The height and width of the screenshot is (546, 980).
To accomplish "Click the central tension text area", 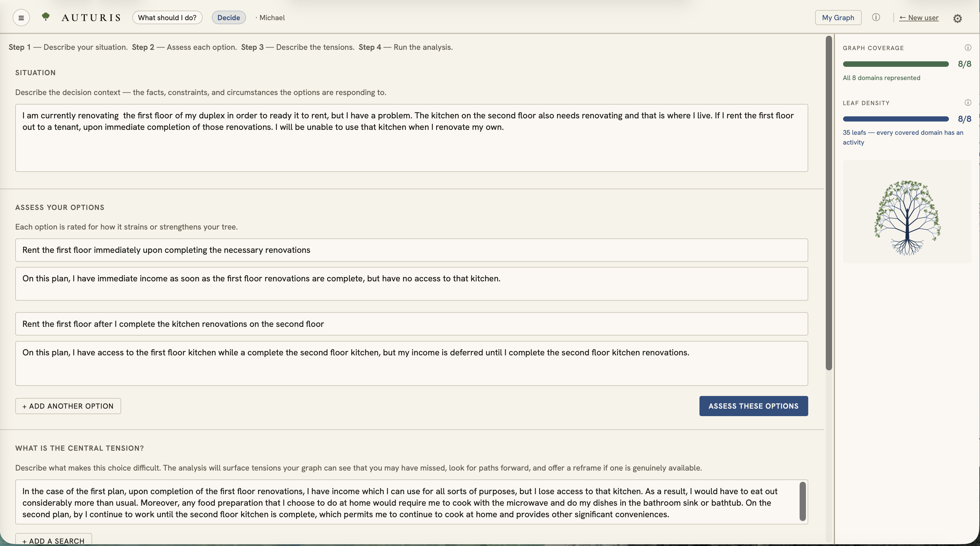I will [411, 502].
